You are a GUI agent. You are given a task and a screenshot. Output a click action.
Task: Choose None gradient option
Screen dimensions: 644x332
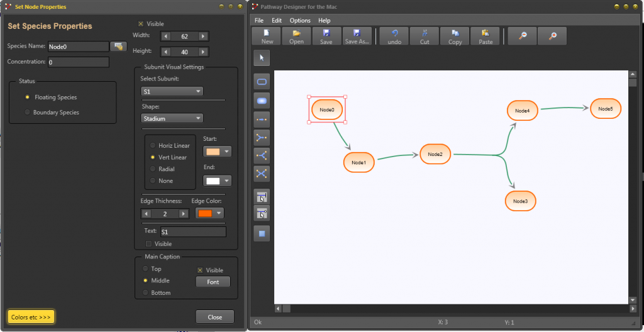(153, 181)
